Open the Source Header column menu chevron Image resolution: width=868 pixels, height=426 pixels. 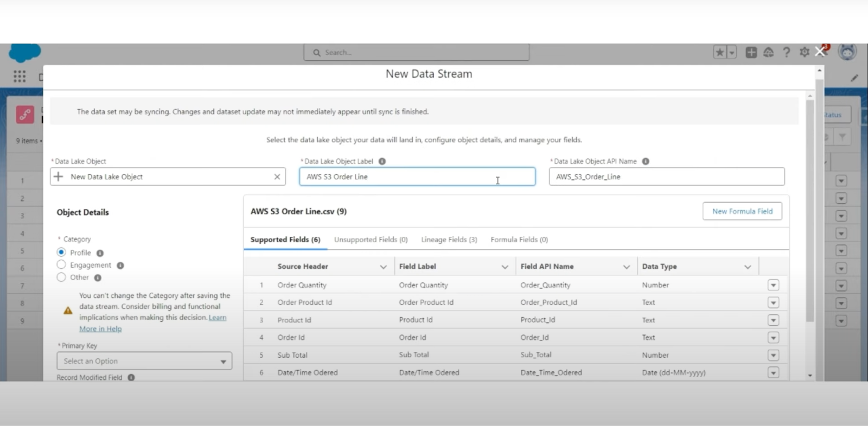pos(383,267)
